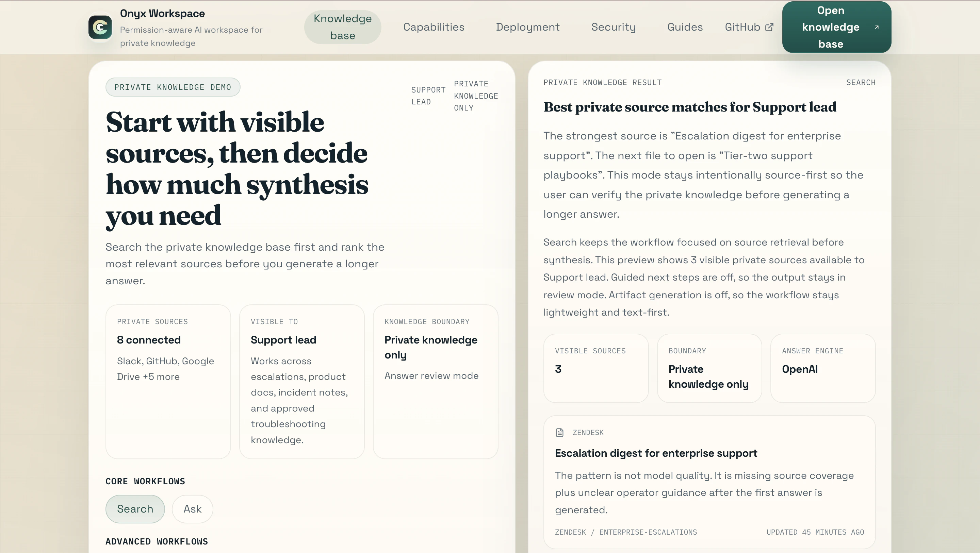Click the Onyx Workspace logo icon
The height and width of the screenshot is (553, 980).
click(100, 27)
